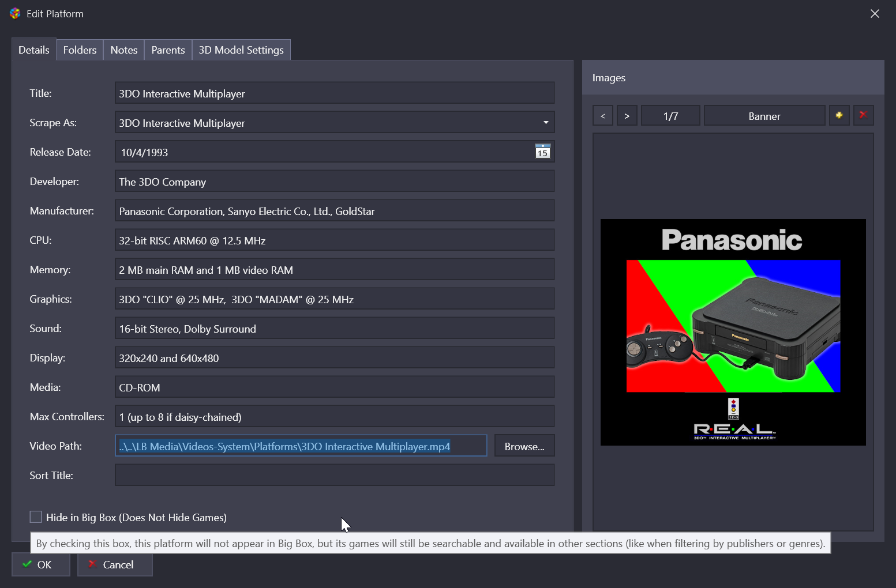Image resolution: width=896 pixels, height=588 pixels.
Task: Click the LaunchBox app icon in title bar
Action: point(15,13)
